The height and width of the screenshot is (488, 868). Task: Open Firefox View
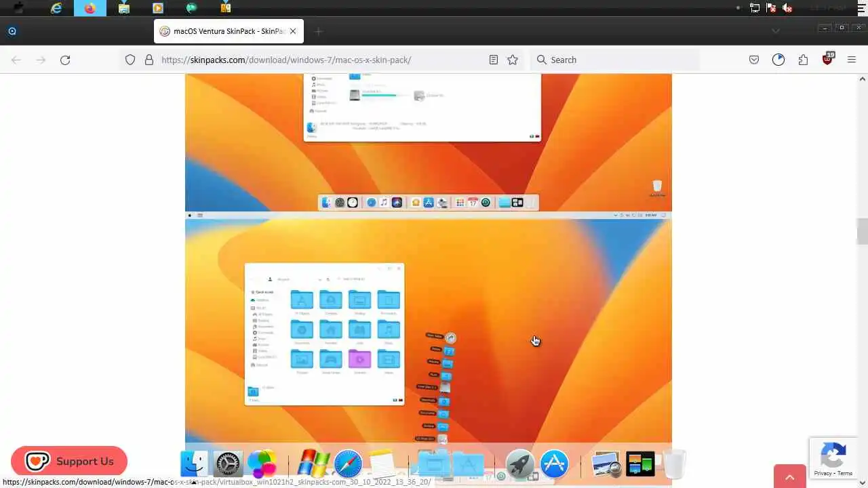click(12, 31)
